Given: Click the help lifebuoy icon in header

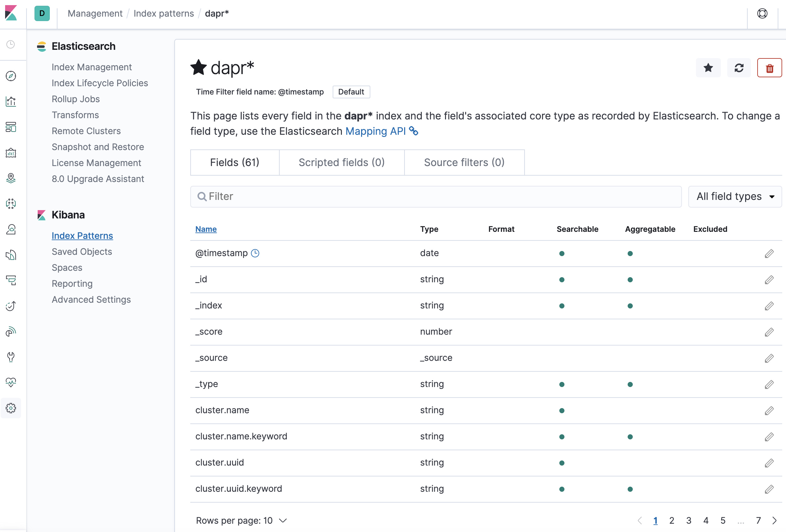Looking at the screenshot, I should pyautogui.click(x=762, y=13).
